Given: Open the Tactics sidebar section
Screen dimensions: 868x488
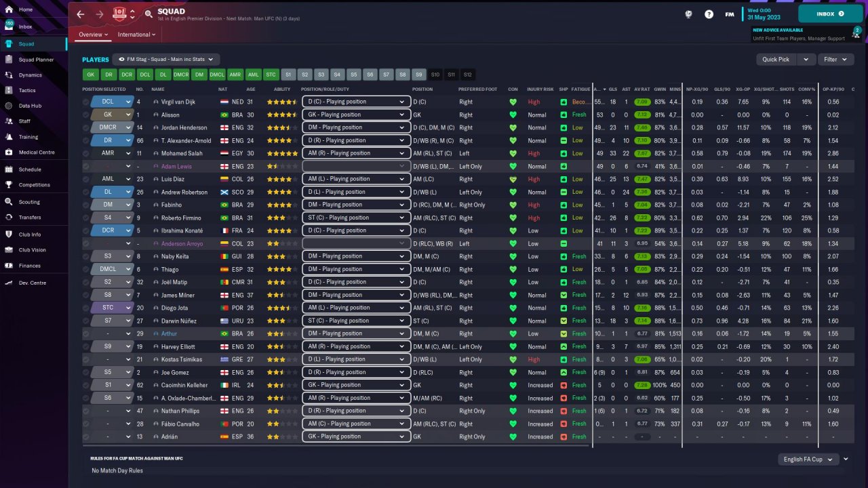Looking at the screenshot, I should [27, 90].
